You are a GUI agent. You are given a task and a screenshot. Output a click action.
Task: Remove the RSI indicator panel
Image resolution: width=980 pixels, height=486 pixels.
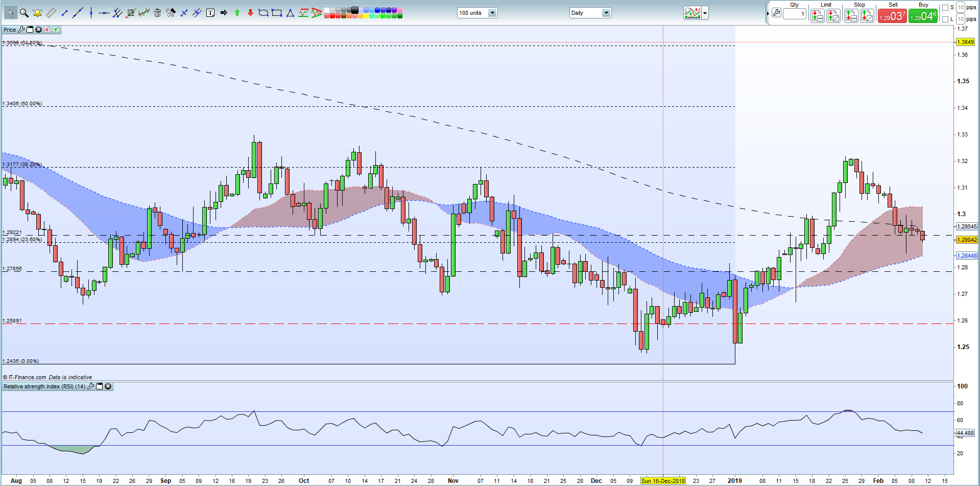pos(108,386)
